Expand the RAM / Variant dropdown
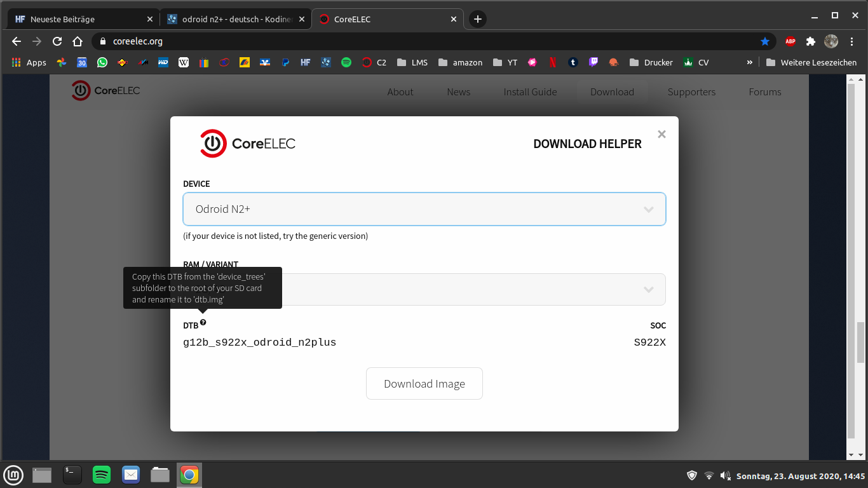The width and height of the screenshot is (868, 488). [424, 289]
